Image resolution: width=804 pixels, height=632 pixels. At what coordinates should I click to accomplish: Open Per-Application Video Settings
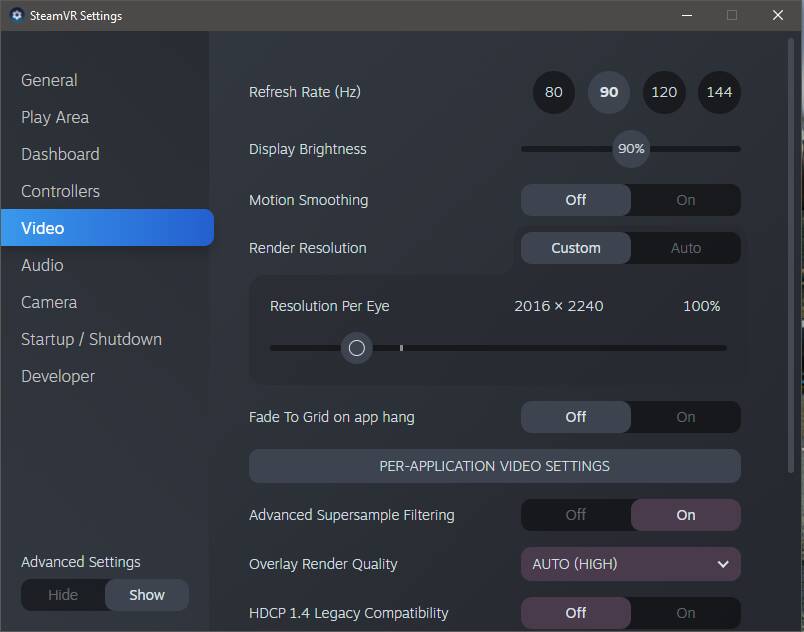click(x=494, y=466)
